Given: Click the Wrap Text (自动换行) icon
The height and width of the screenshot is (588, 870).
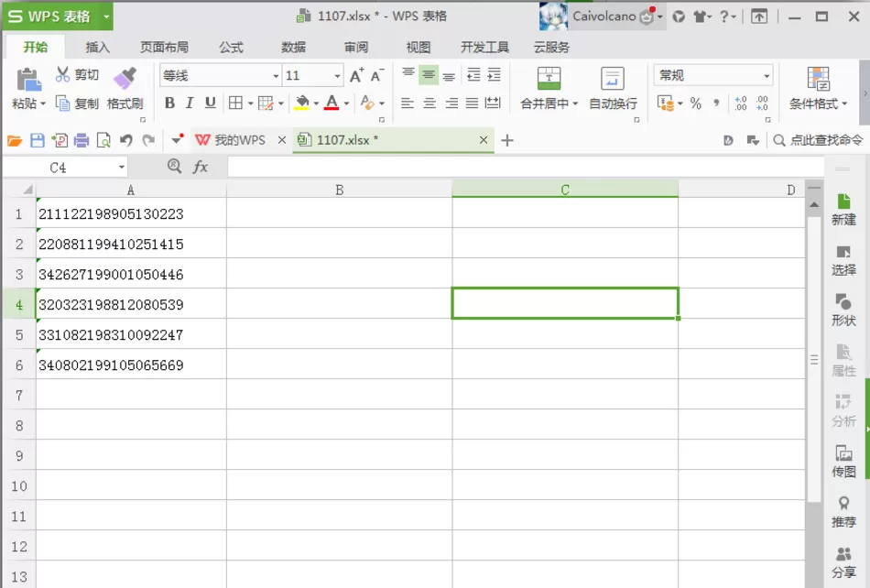Looking at the screenshot, I should 613,78.
